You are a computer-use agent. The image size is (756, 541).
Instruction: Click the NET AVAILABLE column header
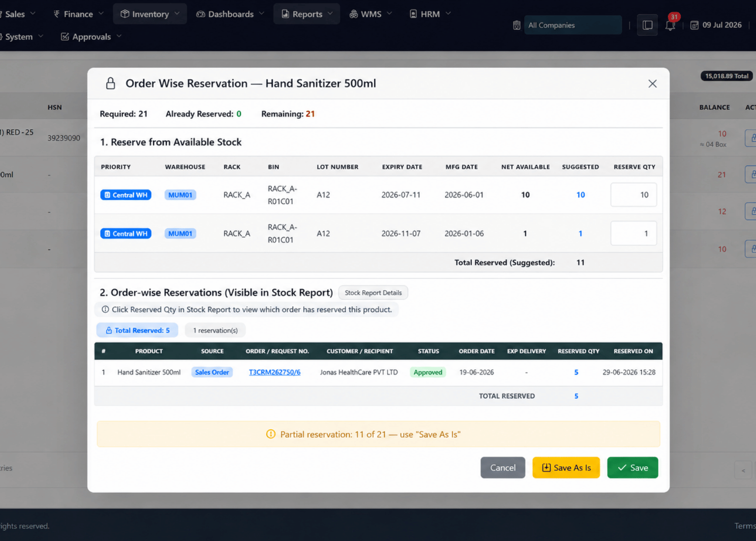(x=526, y=167)
